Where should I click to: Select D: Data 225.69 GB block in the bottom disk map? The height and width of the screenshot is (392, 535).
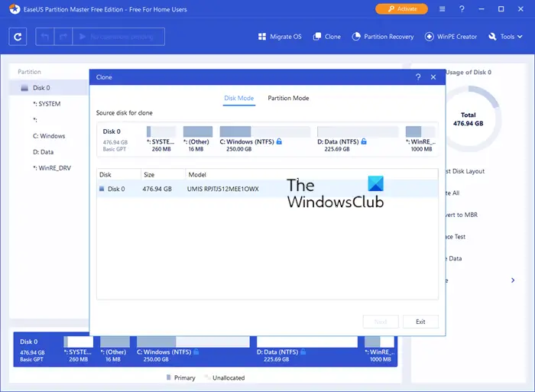click(307, 349)
